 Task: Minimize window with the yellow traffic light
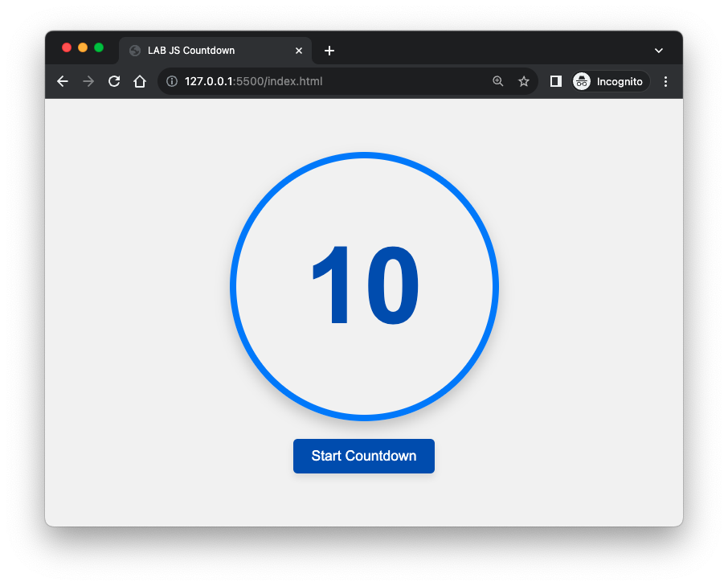coord(82,47)
